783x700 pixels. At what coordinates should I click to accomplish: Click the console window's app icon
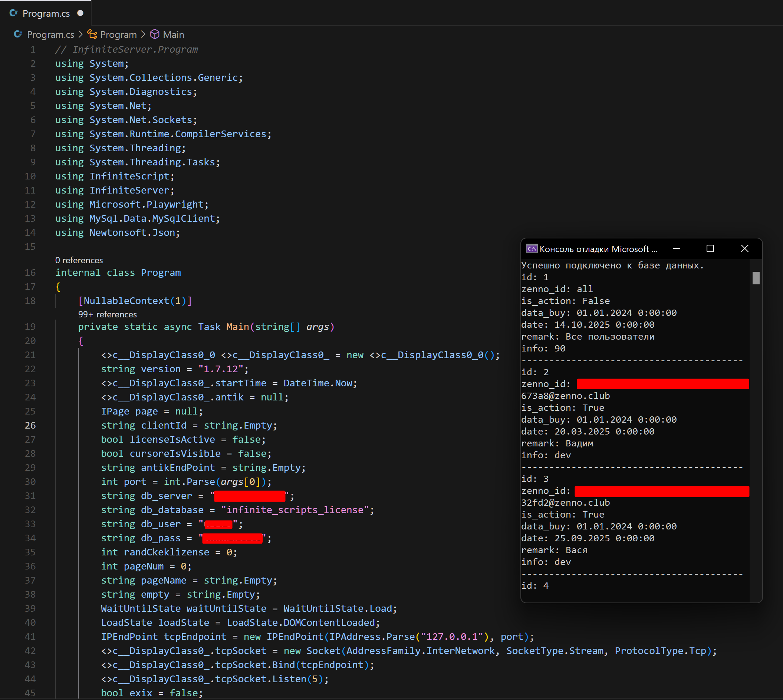pyautogui.click(x=532, y=249)
